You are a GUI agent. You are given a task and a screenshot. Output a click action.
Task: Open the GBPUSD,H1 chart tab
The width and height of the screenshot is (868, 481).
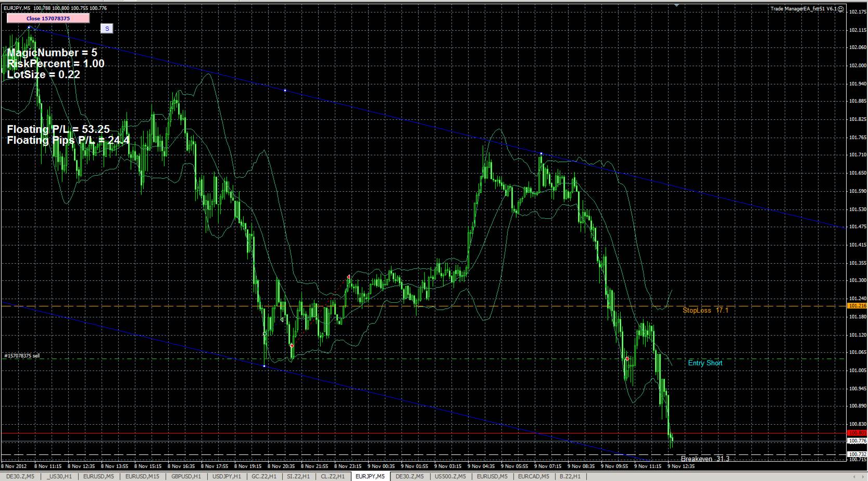186,476
